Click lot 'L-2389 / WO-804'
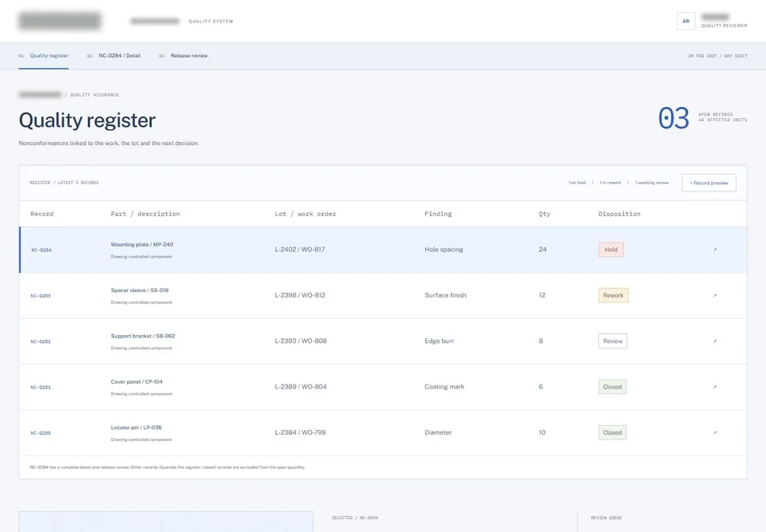The width and height of the screenshot is (766, 532). (x=301, y=387)
